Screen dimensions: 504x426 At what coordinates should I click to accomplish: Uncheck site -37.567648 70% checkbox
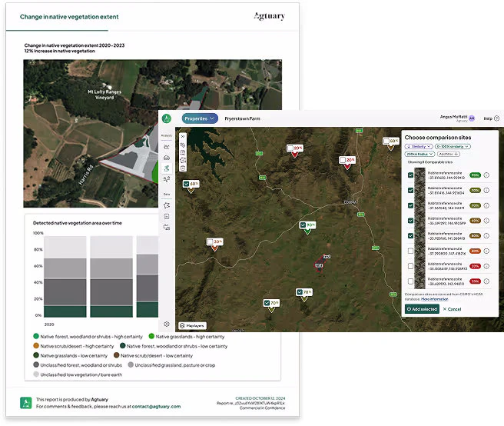(410, 205)
